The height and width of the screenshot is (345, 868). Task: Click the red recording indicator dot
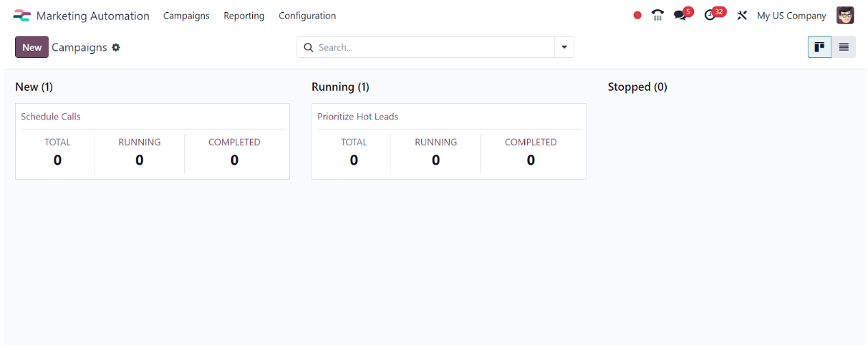(637, 15)
